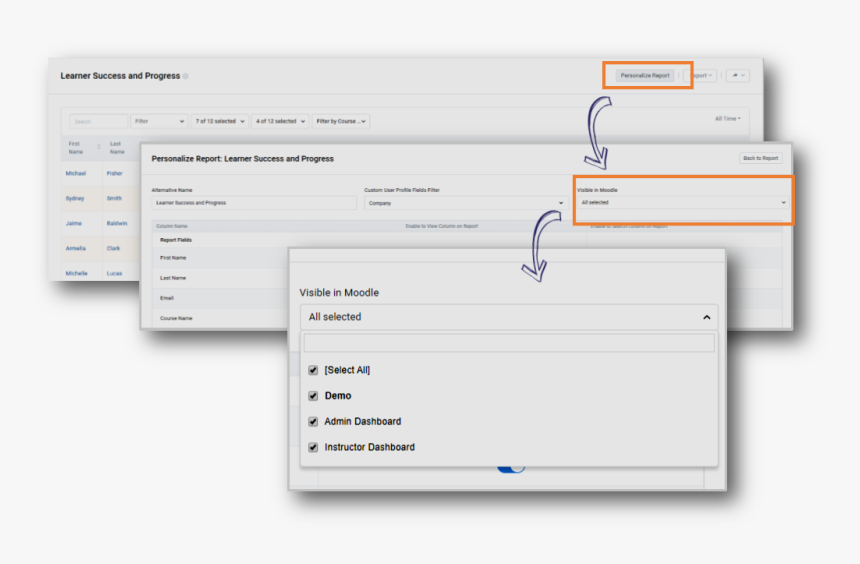Switch the blue toggle below dropdown list

[511, 468]
